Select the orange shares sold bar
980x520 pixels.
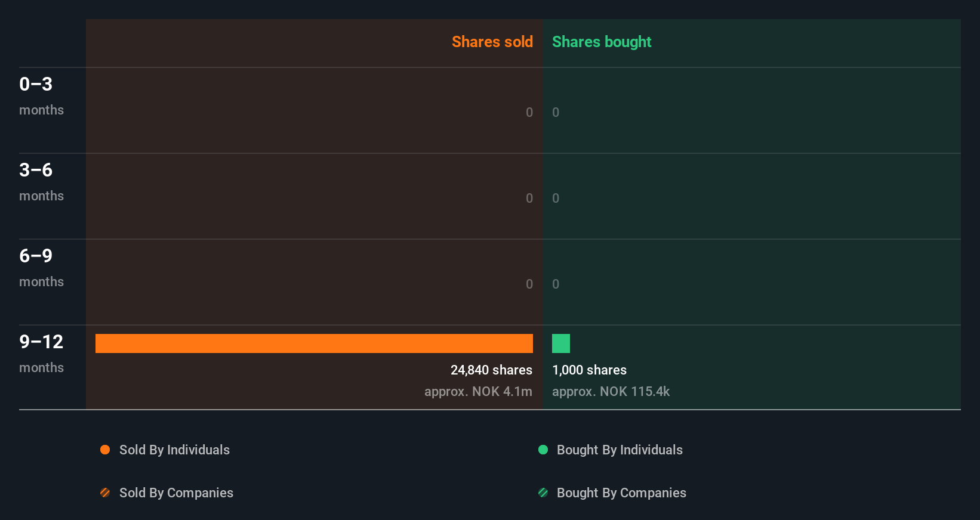click(314, 343)
